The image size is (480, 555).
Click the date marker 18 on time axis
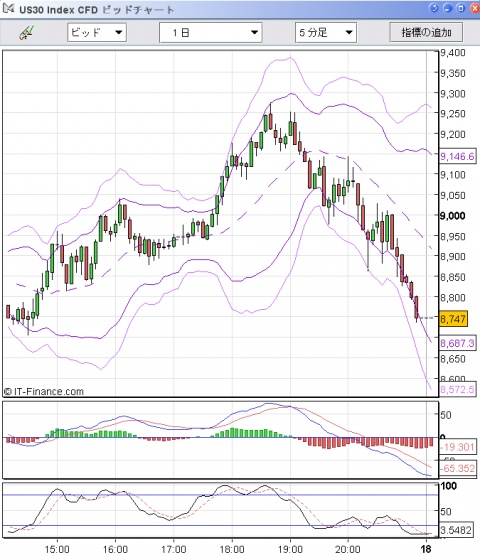pyautogui.click(x=427, y=549)
